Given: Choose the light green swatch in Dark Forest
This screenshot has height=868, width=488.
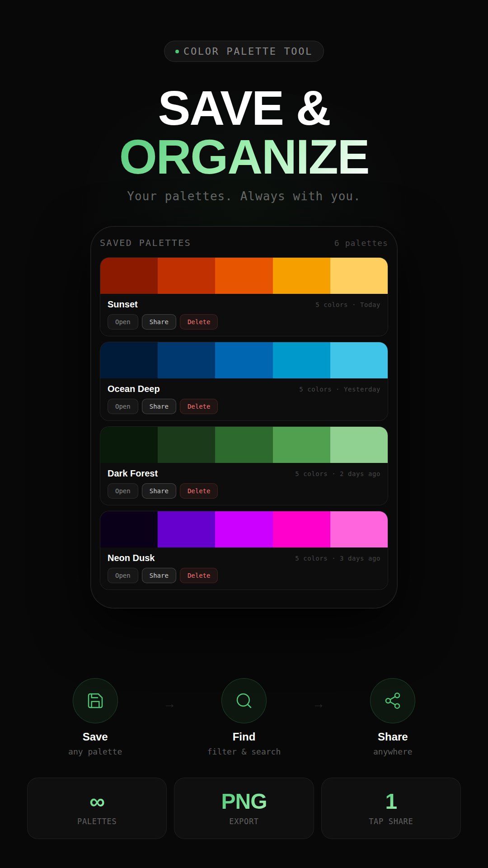Looking at the screenshot, I should pyautogui.click(x=359, y=445).
